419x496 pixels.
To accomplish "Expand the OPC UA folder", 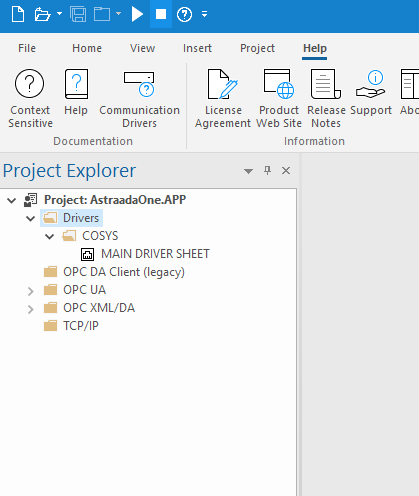I will [31, 291].
